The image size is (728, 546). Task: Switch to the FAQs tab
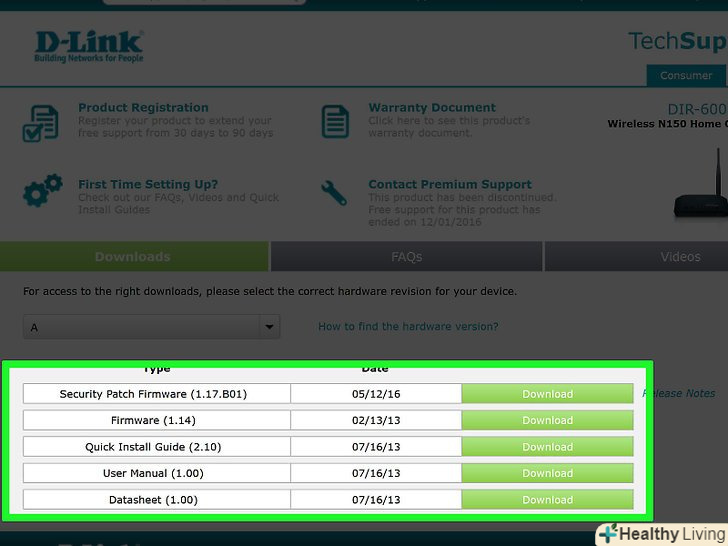[x=406, y=256]
